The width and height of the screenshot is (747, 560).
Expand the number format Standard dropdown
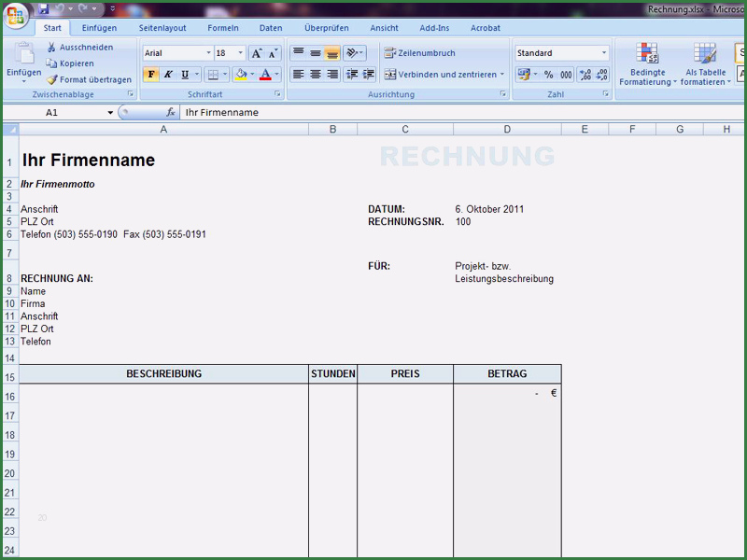coord(604,53)
